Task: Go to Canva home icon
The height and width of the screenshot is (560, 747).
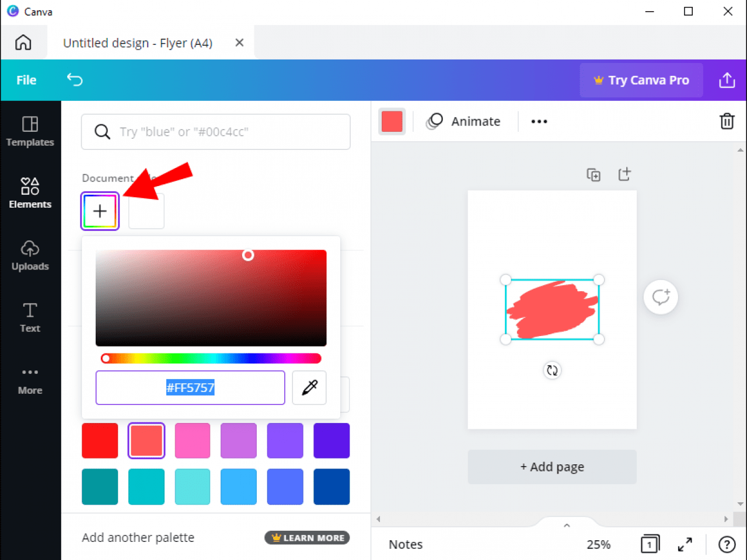Action: coord(23,43)
